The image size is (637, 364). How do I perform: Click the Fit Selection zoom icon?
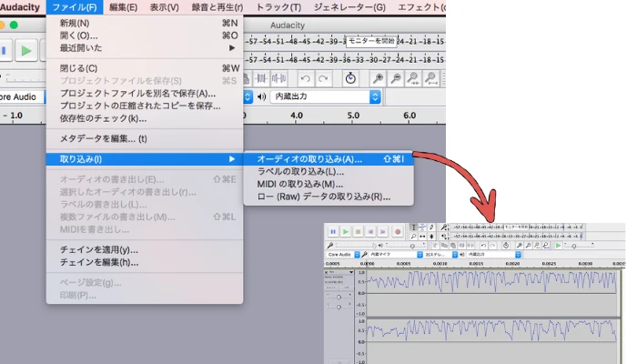[413, 78]
